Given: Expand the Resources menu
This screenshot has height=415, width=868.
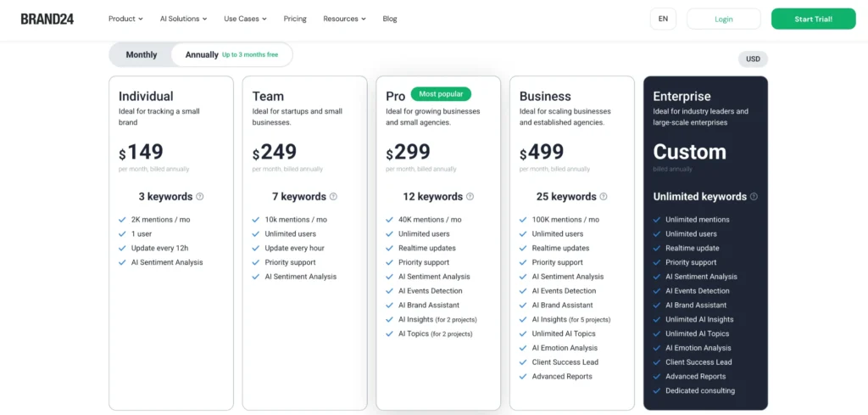Looking at the screenshot, I should pos(344,19).
